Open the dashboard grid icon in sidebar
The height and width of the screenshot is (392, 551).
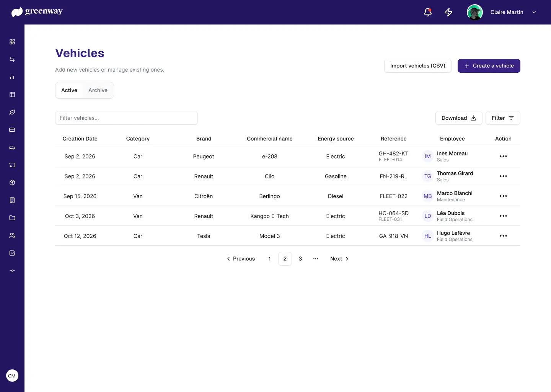[x=12, y=42]
